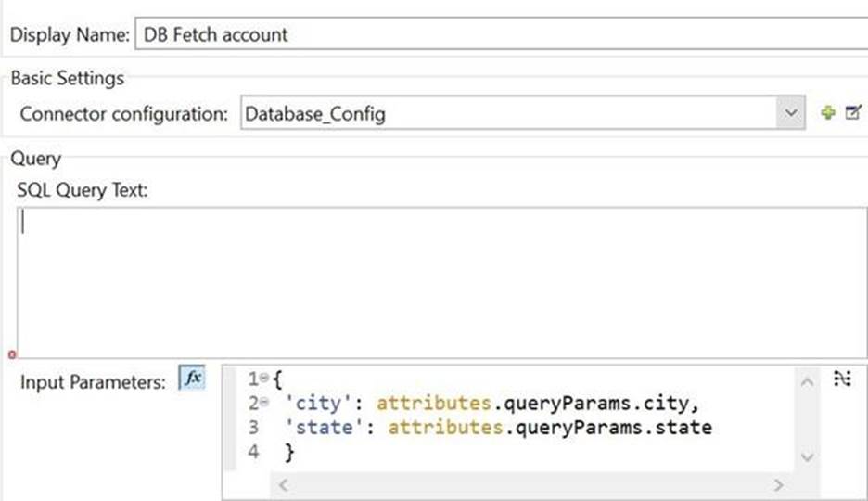
Task: Click the right arrow of the horizontal scrollbar
Action: (x=778, y=485)
